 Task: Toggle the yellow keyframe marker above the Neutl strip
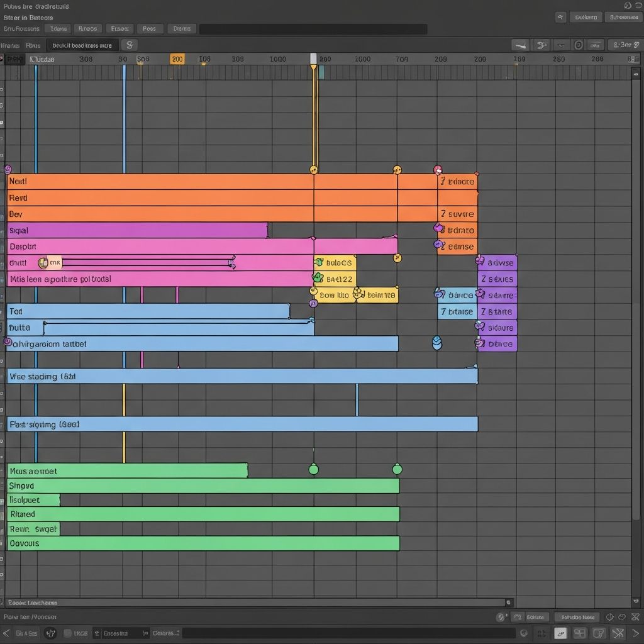314,169
